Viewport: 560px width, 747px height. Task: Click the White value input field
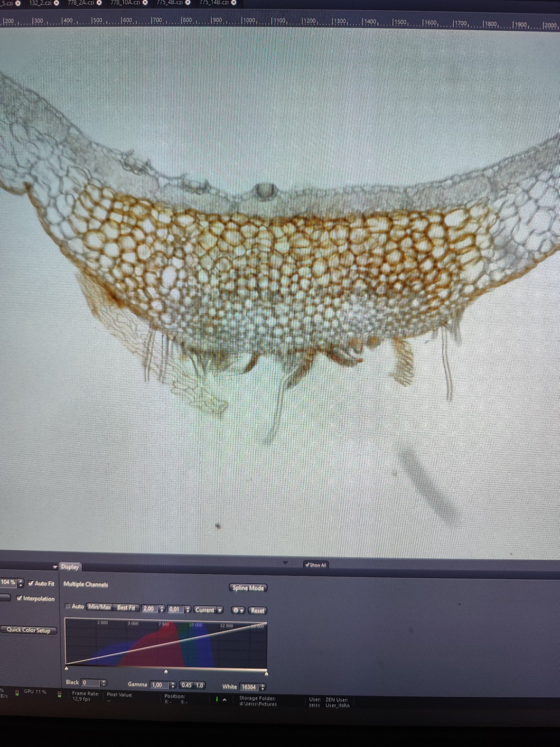tap(249, 686)
